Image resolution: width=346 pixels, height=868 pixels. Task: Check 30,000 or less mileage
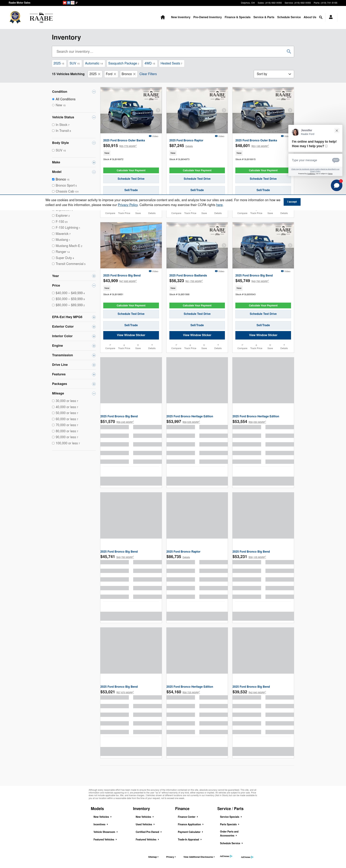pos(53,401)
